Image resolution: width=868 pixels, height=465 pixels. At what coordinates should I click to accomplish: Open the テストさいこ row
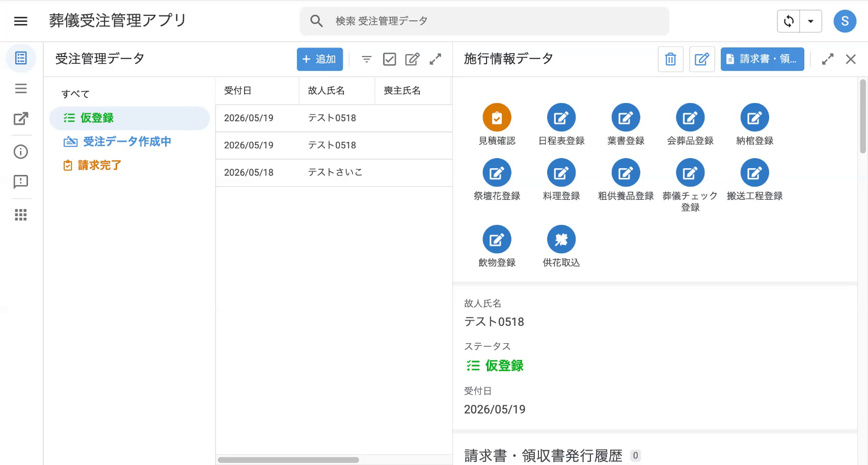point(334,172)
